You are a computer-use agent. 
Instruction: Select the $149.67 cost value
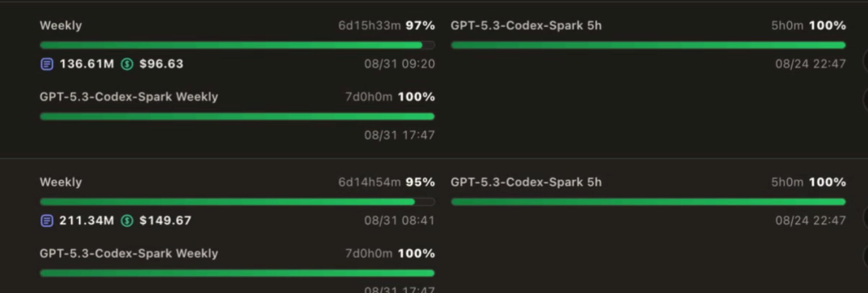click(165, 220)
